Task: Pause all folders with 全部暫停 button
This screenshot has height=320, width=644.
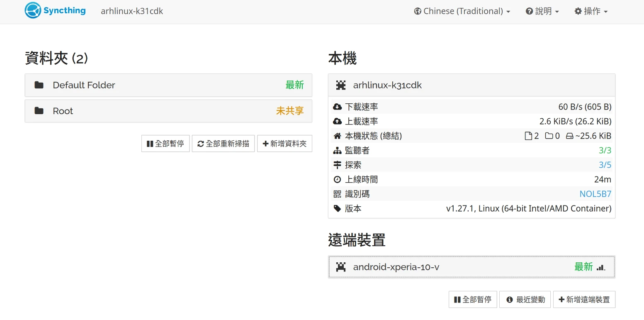Action: click(165, 144)
